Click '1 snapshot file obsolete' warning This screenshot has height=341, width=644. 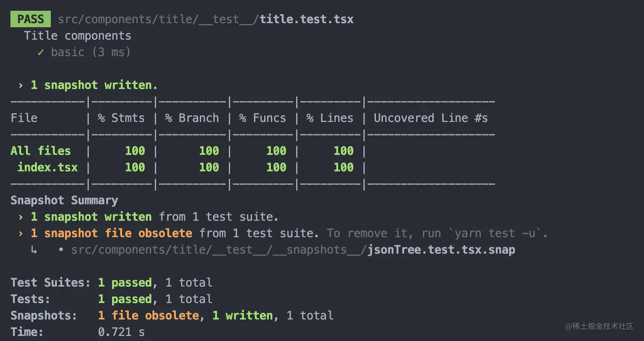tap(111, 233)
